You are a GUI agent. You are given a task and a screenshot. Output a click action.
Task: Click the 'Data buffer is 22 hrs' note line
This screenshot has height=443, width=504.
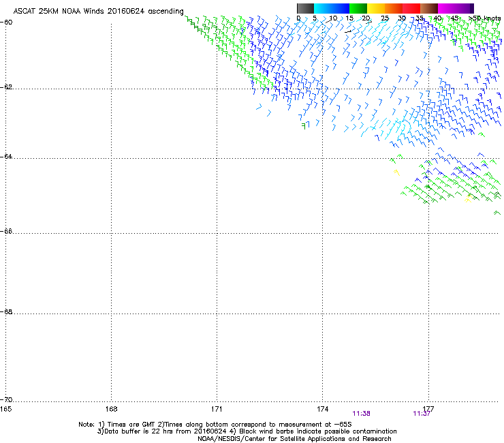click(247, 431)
